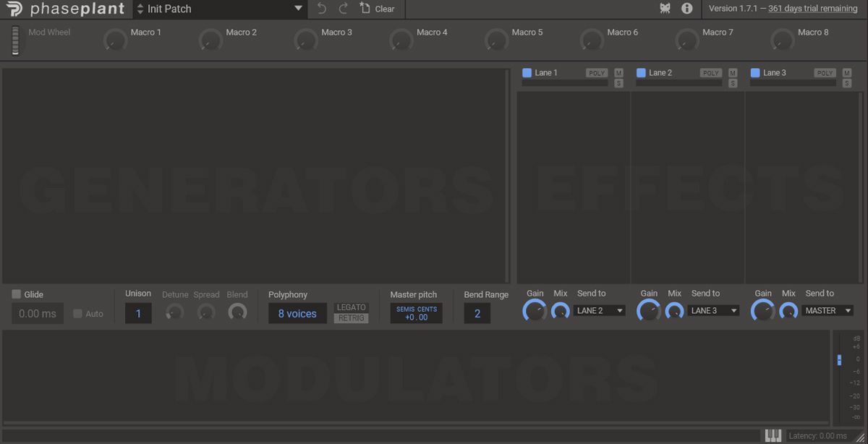Toggle POLY mode on Lane 3
868x444 pixels.
pyautogui.click(x=825, y=73)
